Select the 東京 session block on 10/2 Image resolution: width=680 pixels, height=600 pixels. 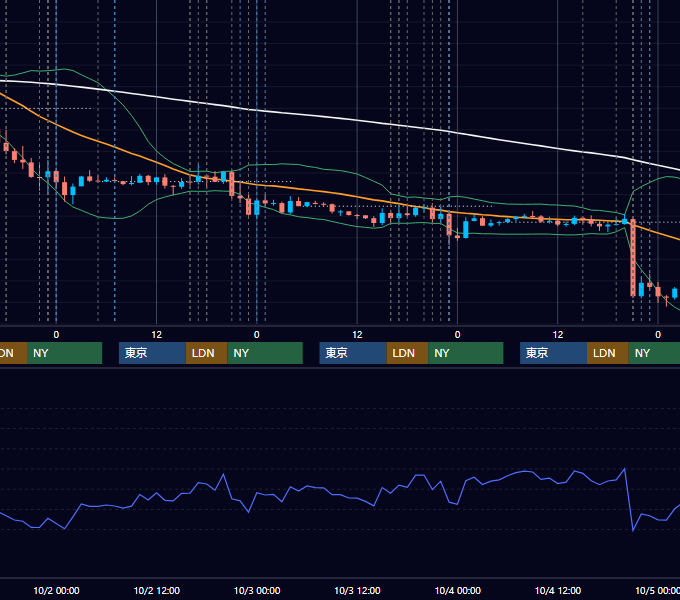click(x=152, y=353)
